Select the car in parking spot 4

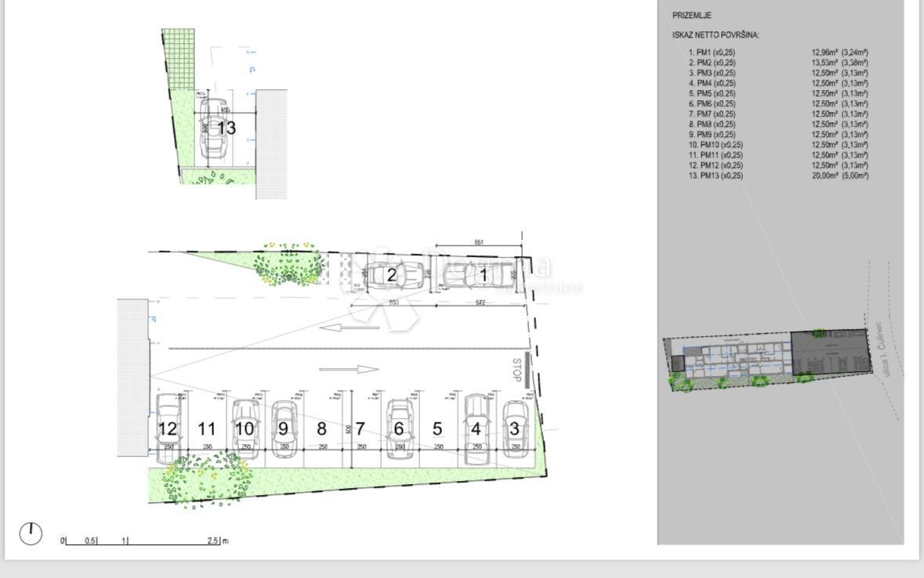(476, 428)
